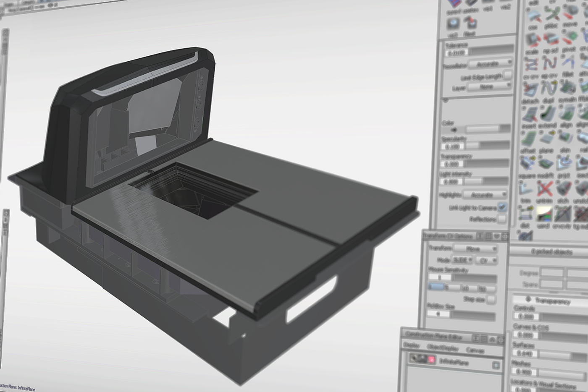Toggle the Step size checkbox
This screenshot has height=392, width=588.
click(x=491, y=299)
